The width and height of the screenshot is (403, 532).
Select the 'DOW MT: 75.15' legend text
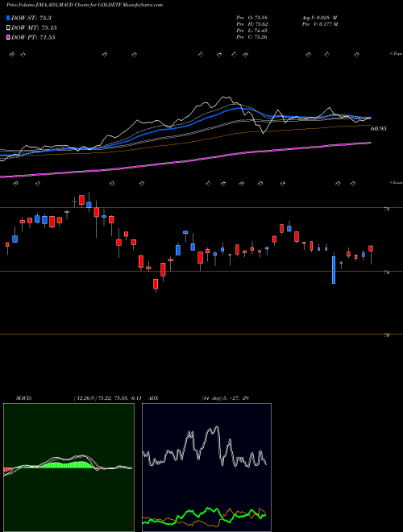coord(34,28)
